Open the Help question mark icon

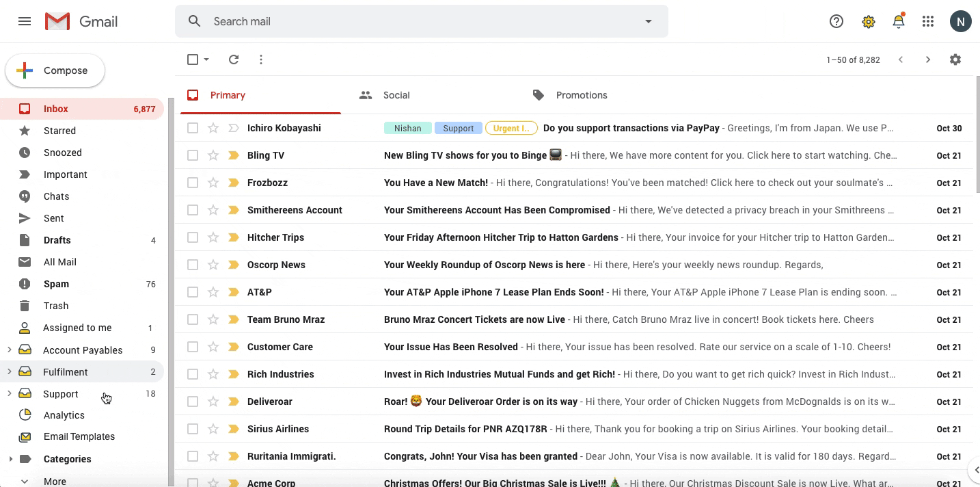tap(836, 21)
